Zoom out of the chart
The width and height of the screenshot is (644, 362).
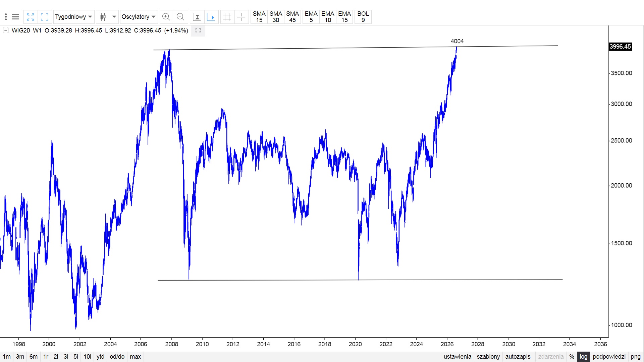(x=180, y=17)
